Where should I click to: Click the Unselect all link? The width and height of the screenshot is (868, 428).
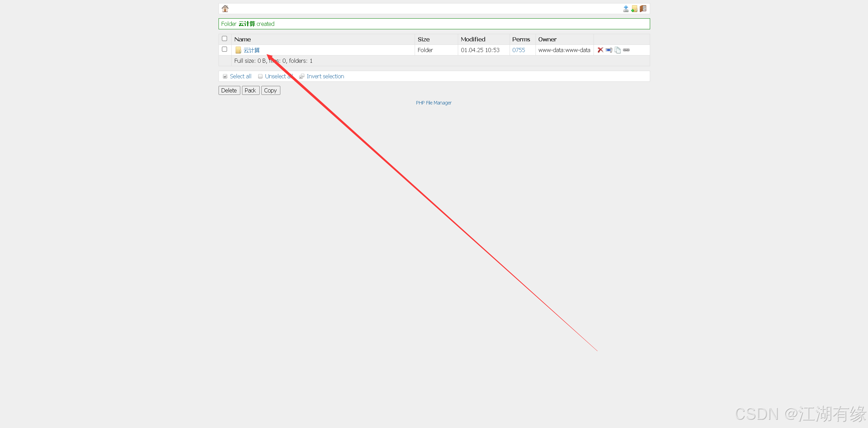point(275,76)
